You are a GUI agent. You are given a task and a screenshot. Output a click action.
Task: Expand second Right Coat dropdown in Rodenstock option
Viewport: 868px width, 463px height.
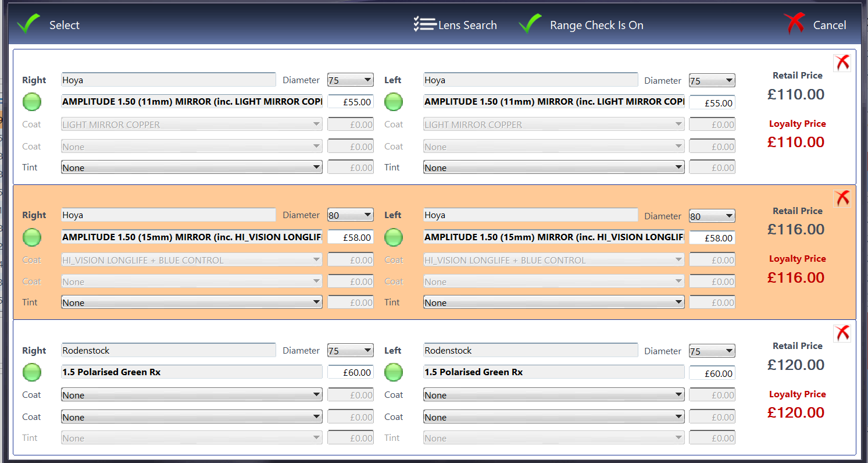click(x=192, y=417)
